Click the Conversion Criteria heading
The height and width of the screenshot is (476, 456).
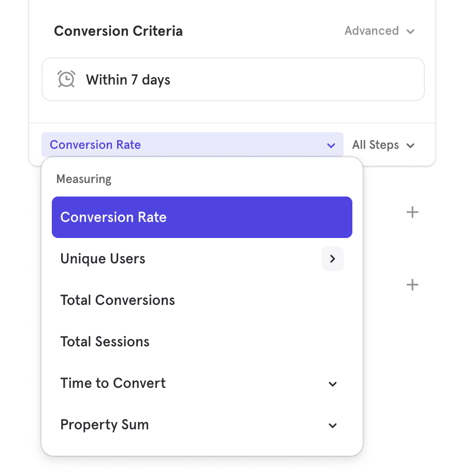[x=118, y=31]
